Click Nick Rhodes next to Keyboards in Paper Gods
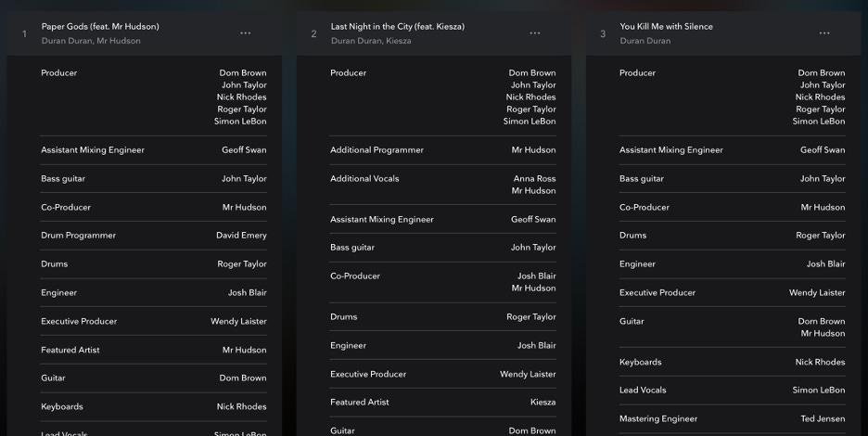Viewport: 868px width, 436px height. point(241,406)
